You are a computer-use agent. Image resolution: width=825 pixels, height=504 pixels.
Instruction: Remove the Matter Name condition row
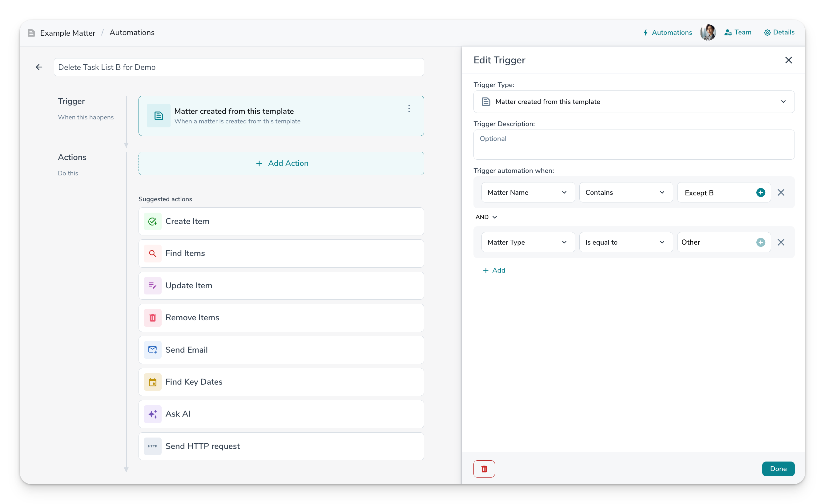[x=781, y=192]
